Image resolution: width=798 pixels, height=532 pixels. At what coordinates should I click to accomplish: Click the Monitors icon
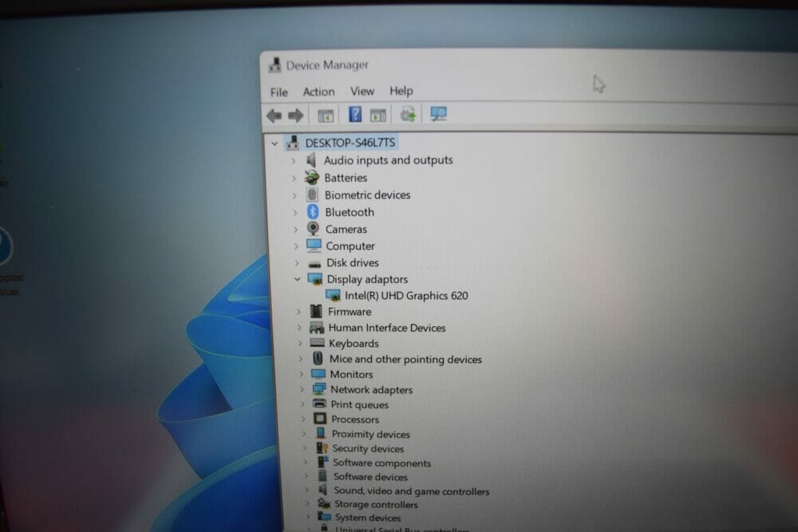[318, 374]
